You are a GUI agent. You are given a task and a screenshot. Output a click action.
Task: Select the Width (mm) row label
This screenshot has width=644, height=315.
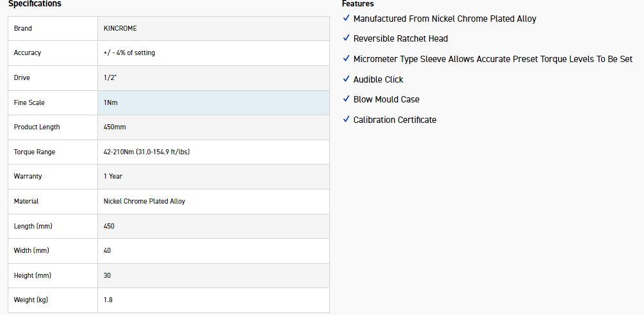32,250
